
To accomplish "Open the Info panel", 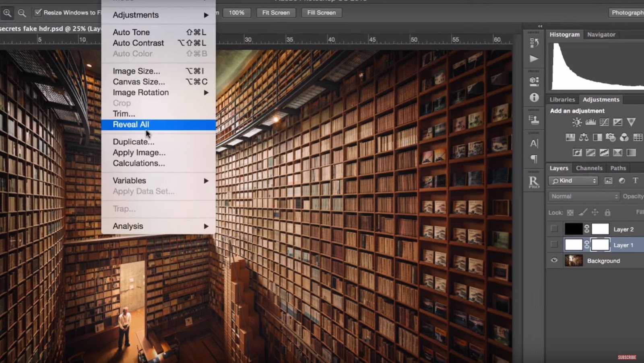I will (x=534, y=97).
